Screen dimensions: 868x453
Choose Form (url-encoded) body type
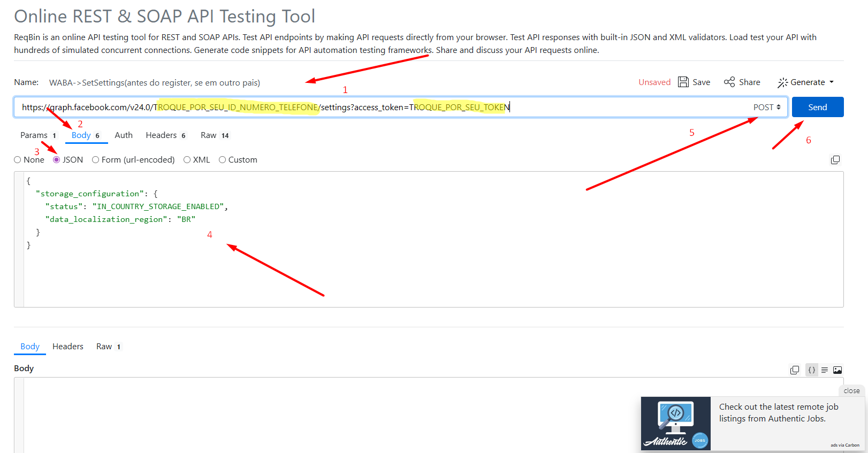pyautogui.click(x=95, y=160)
